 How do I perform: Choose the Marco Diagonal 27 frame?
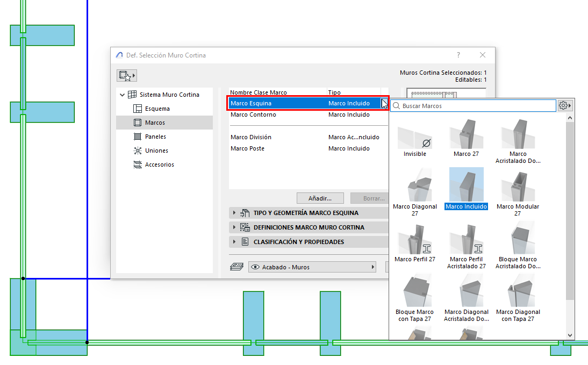click(x=415, y=192)
